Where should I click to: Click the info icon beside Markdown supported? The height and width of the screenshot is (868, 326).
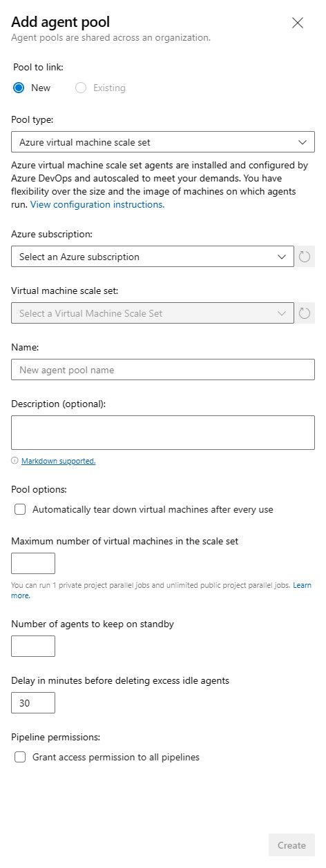(x=15, y=461)
